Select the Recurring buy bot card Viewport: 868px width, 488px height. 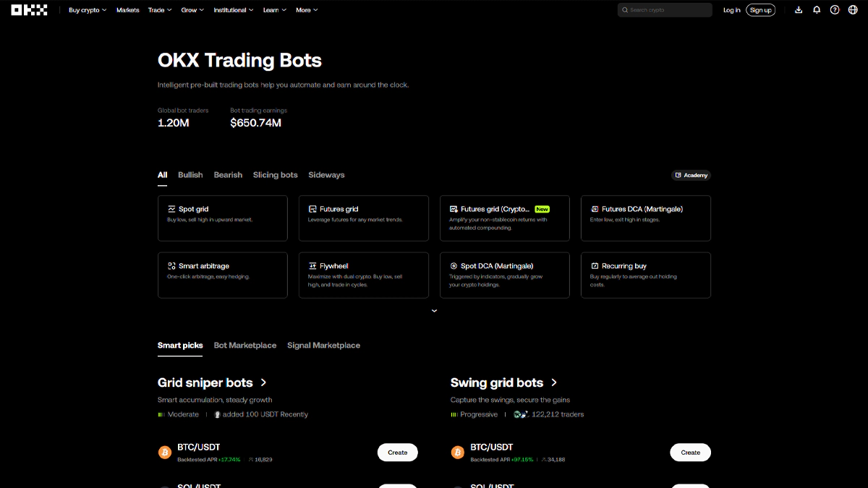[645, 275]
